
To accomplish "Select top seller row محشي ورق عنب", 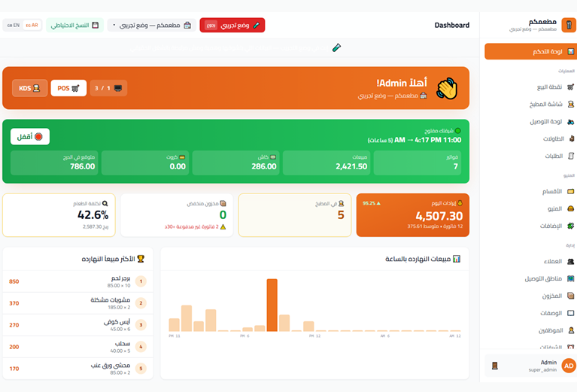I will (x=77, y=369).
